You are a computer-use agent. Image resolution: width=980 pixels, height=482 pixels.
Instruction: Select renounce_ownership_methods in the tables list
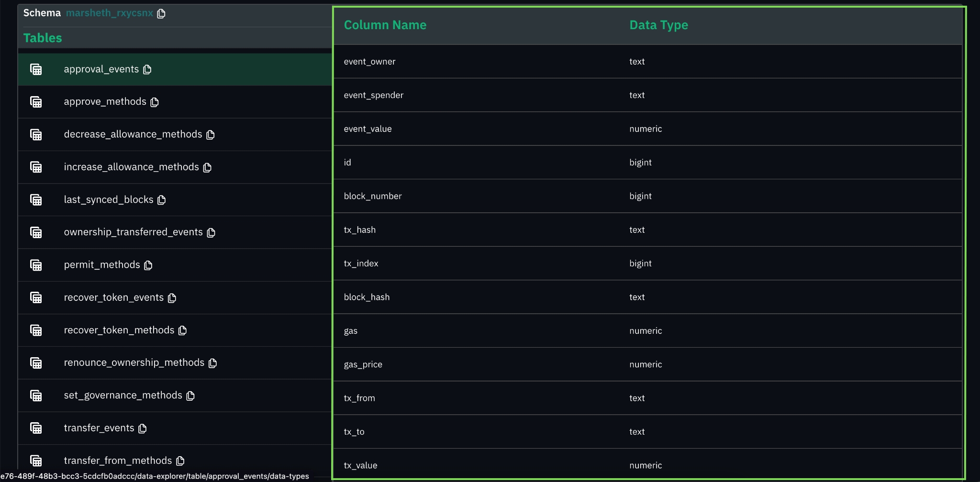(134, 363)
